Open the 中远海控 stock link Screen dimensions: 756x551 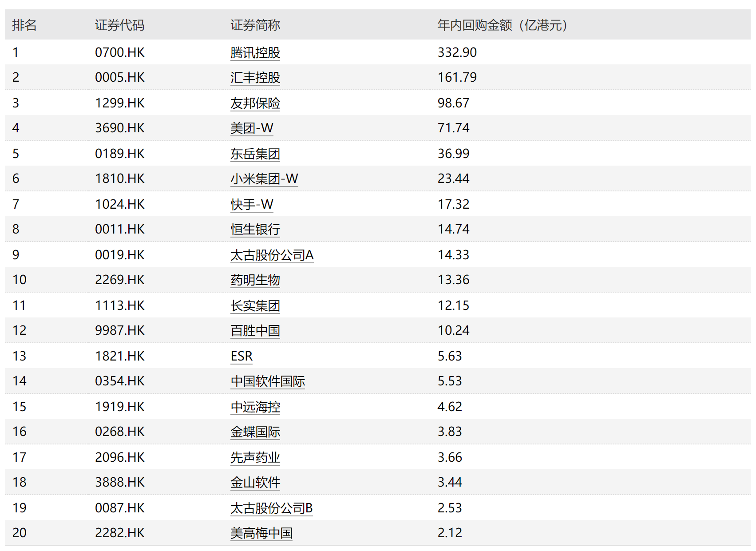pos(255,406)
